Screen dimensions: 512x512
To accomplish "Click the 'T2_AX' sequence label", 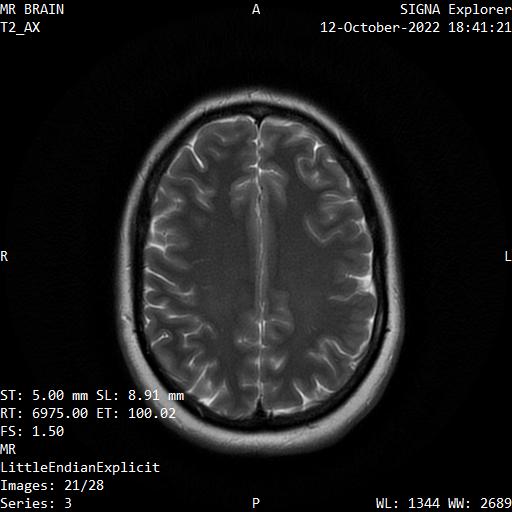I will [x=20, y=27].
